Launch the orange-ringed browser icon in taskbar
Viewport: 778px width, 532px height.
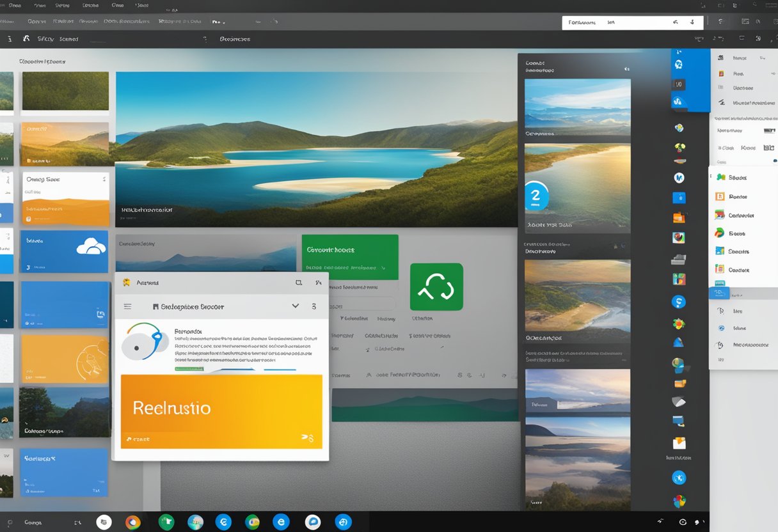click(133, 522)
